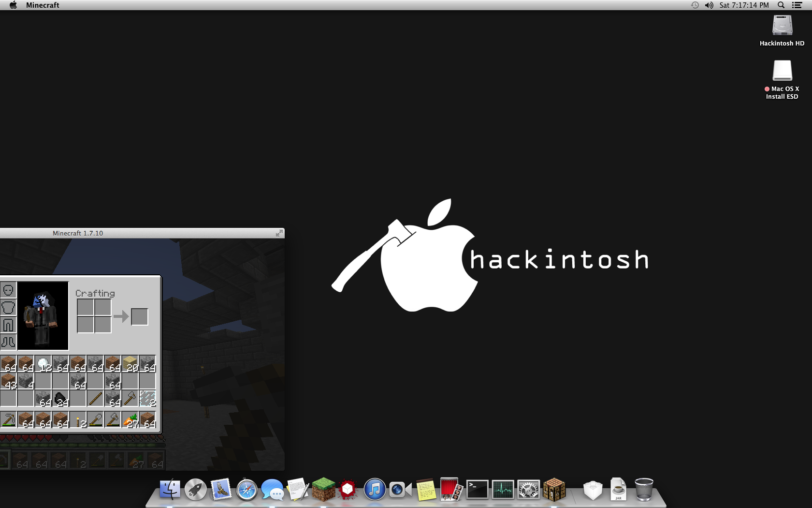Click the chestplate armor slot
The width and height of the screenshot is (812, 508).
(8, 307)
